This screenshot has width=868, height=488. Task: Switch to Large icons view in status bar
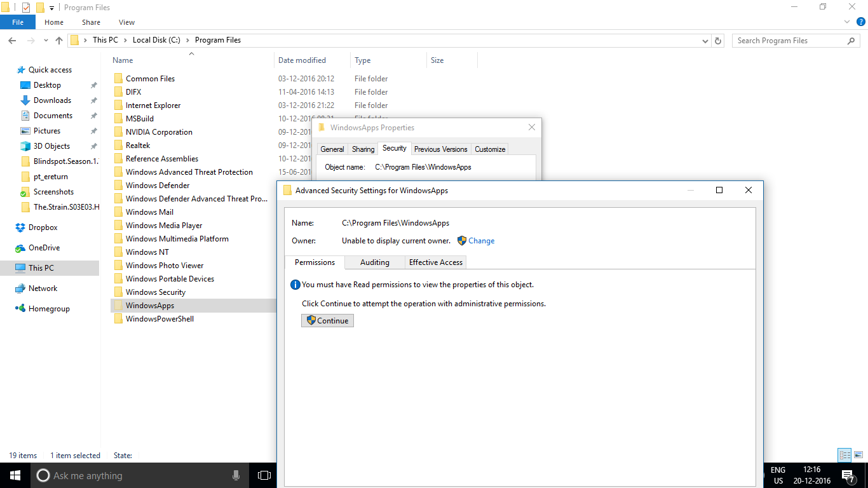pos(858,455)
